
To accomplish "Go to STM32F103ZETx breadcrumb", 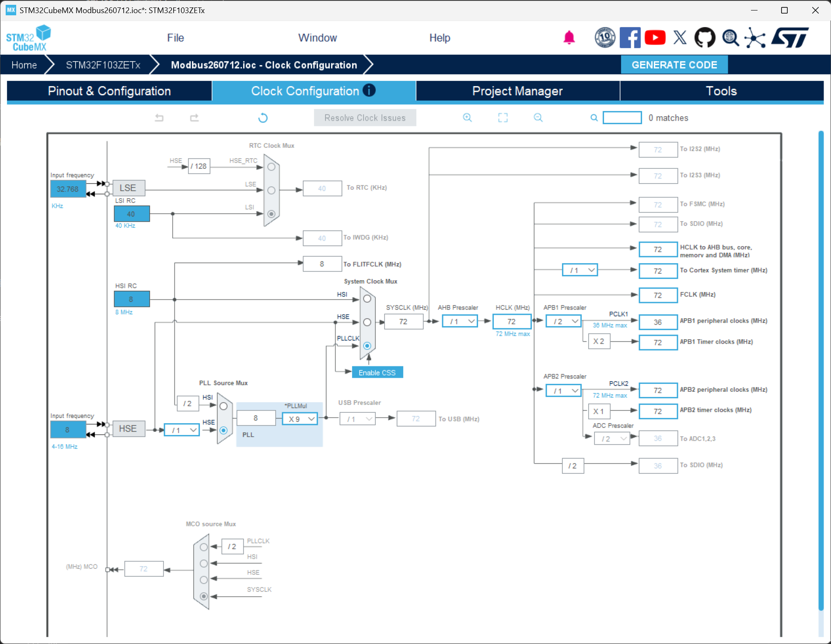I will (x=103, y=65).
